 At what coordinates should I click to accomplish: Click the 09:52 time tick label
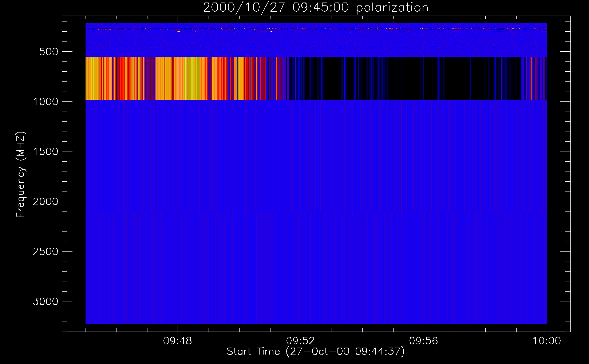click(301, 341)
